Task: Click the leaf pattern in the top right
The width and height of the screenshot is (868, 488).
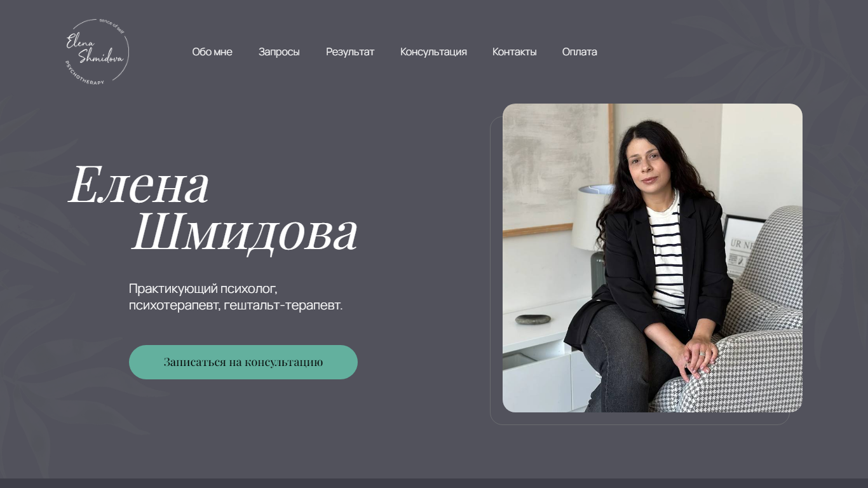Action: 775,57
